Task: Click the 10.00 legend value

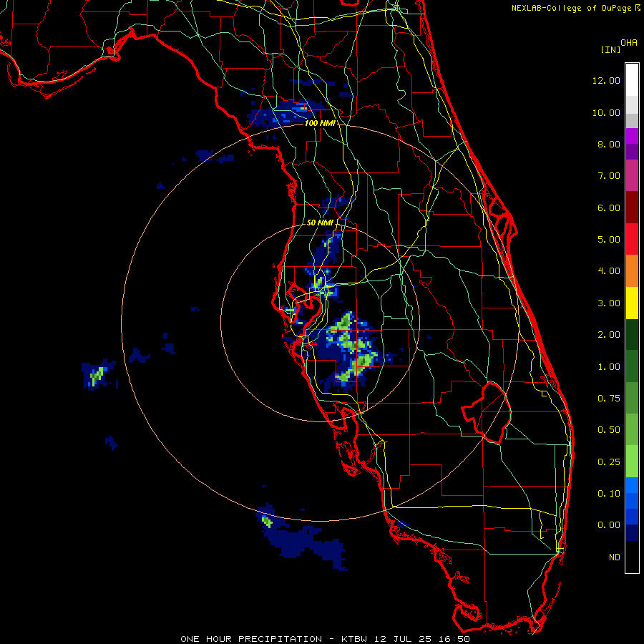Action: click(606, 112)
